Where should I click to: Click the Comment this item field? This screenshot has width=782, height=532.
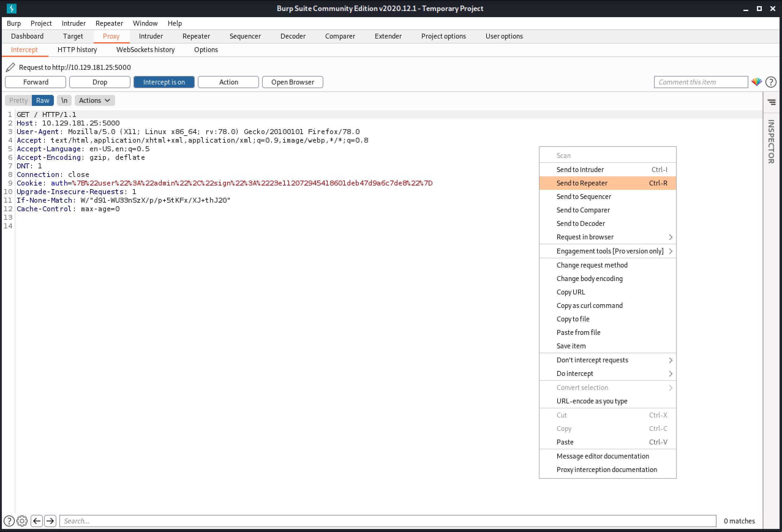(701, 82)
